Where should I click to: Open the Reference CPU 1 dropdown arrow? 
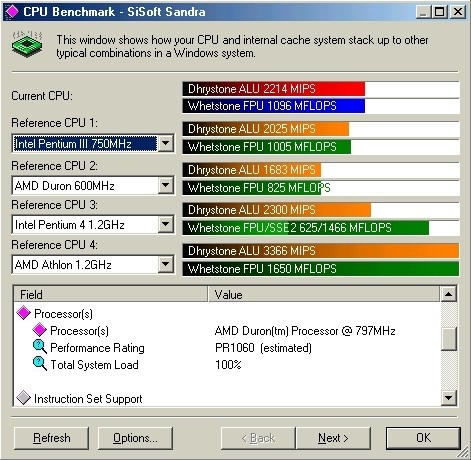point(166,143)
